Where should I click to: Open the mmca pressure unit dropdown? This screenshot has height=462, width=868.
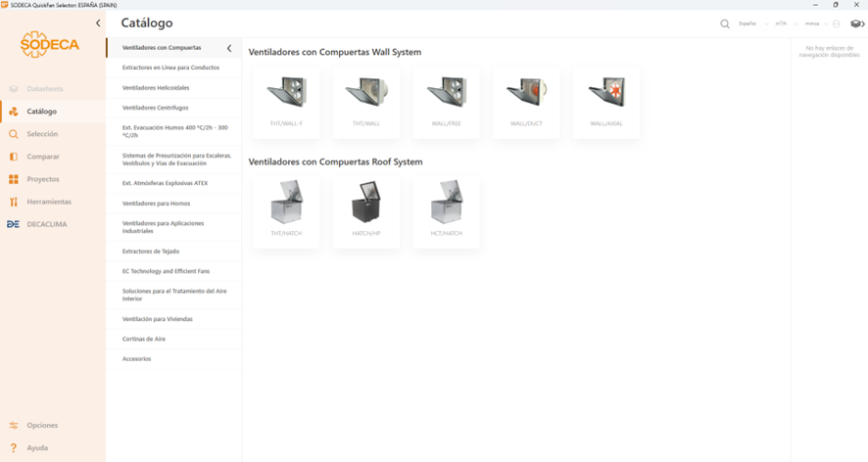(816, 23)
